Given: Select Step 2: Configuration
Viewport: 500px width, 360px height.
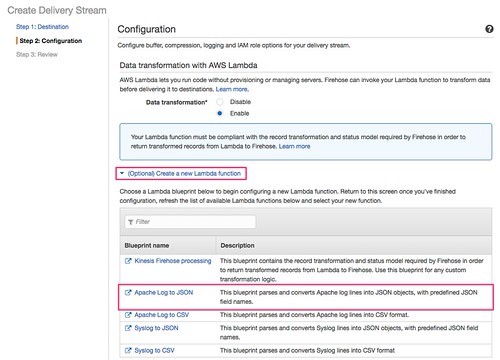Looking at the screenshot, I should tap(51, 41).
